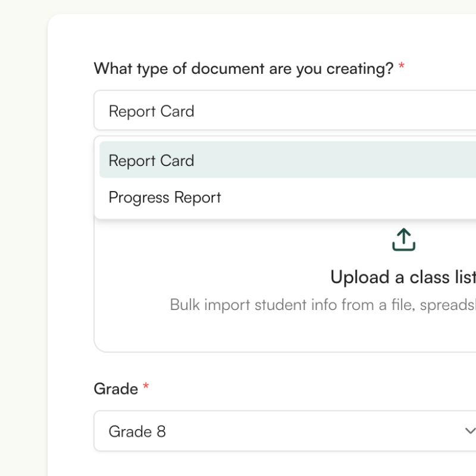Click inside the Grade 8 field
The width and height of the screenshot is (476, 476).
(238, 431)
